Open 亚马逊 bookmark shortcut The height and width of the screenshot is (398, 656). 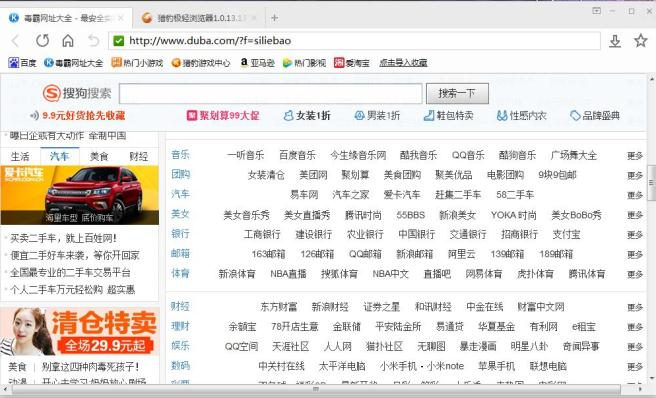pyautogui.click(x=257, y=63)
